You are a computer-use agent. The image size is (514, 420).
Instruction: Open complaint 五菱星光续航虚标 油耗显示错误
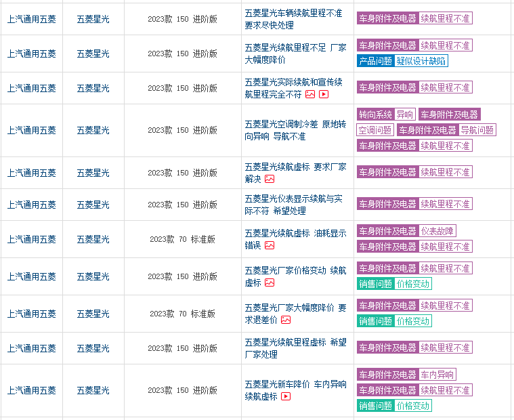295,239
